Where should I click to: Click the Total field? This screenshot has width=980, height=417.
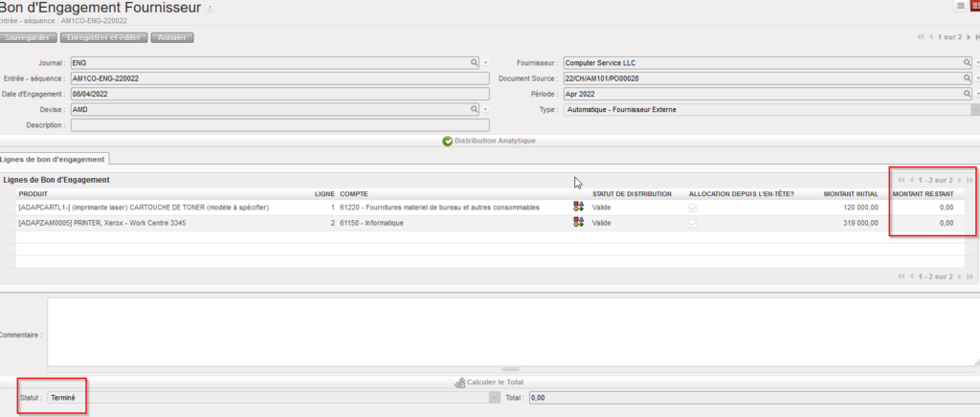754,397
